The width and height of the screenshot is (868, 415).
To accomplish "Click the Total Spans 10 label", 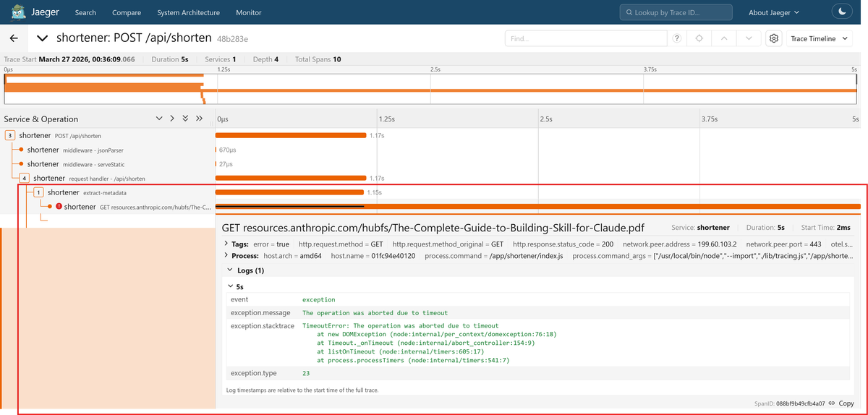I will 318,59.
